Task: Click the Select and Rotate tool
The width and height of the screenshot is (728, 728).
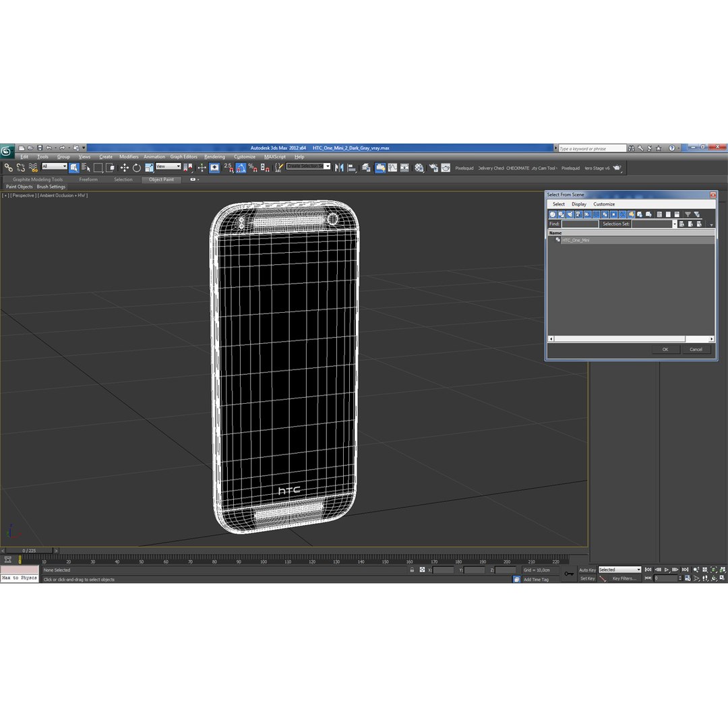Action: [136, 168]
